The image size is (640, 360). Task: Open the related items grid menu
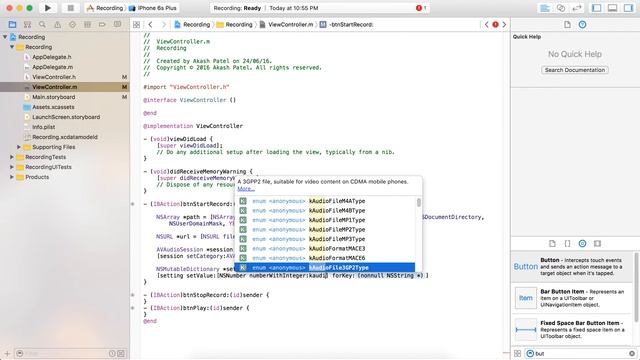(x=136, y=24)
